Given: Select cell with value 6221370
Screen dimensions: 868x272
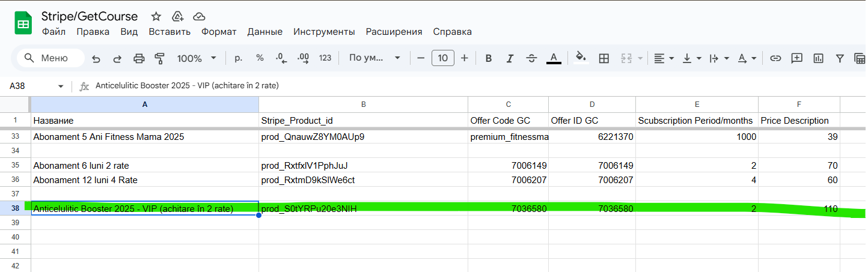Looking at the screenshot, I should click(x=591, y=136).
